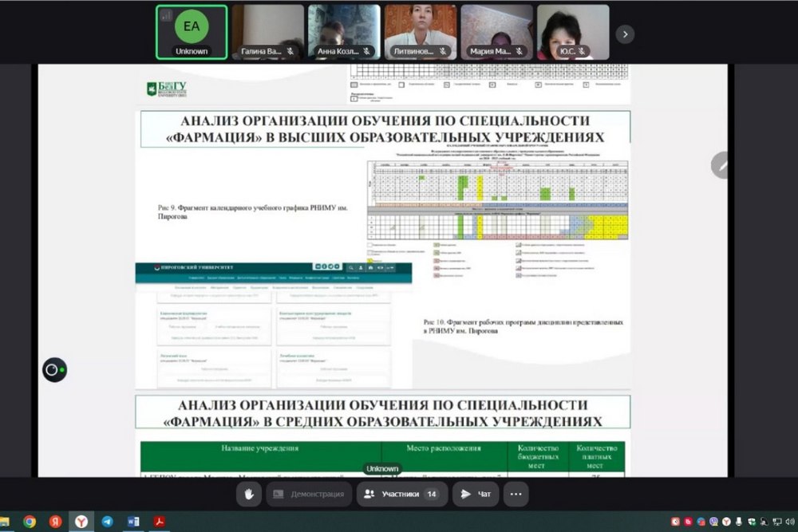The height and width of the screenshot is (532, 798).
Task: Click the Unknown presenter name label
Action: (x=382, y=468)
